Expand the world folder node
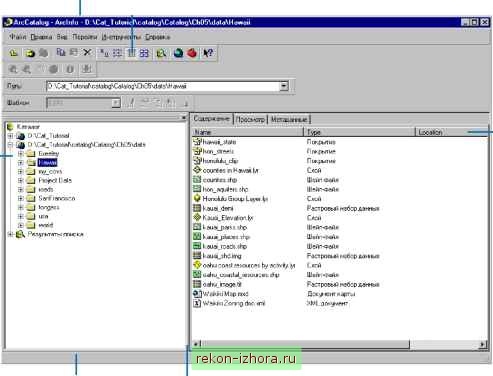The image size is (493, 376). pyautogui.click(x=21, y=225)
